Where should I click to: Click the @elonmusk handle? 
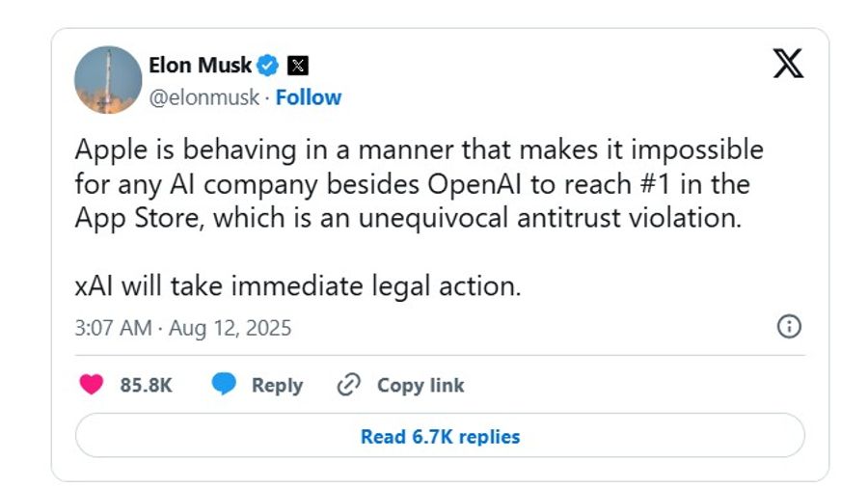tap(203, 98)
